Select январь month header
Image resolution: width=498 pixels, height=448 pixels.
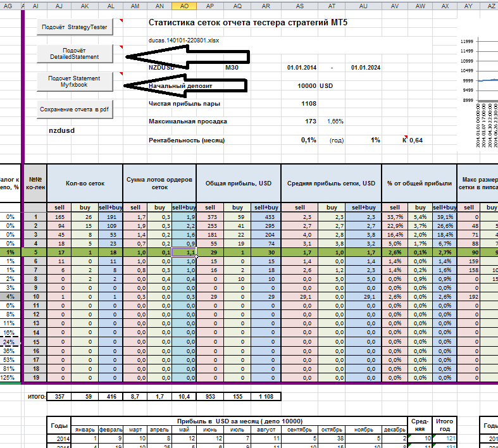(85, 430)
